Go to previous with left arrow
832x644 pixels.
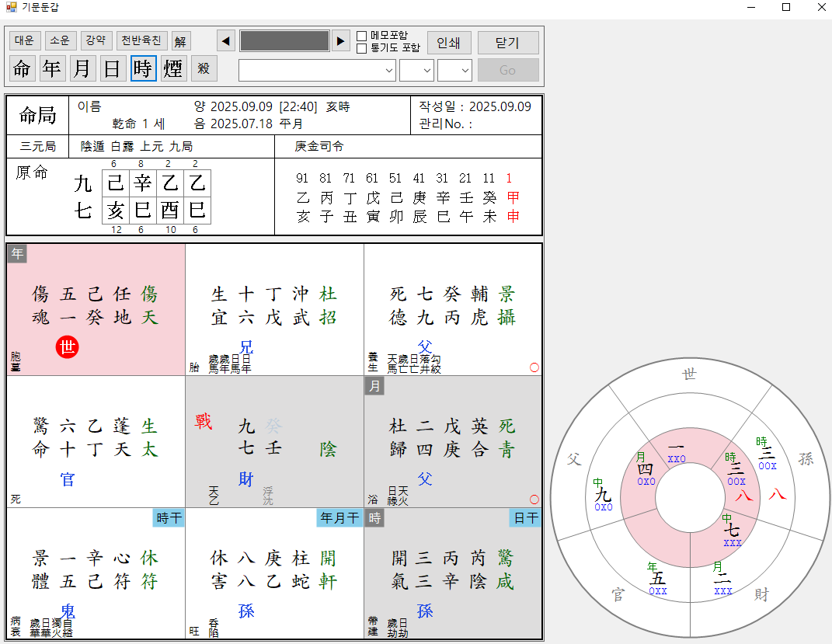(226, 41)
